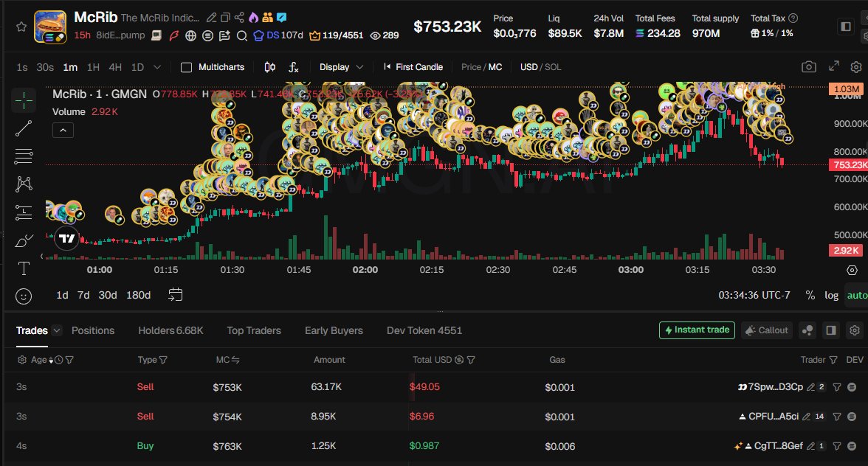
Task: Open trader CPFU...A5ci link
Action: pos(774,417)
